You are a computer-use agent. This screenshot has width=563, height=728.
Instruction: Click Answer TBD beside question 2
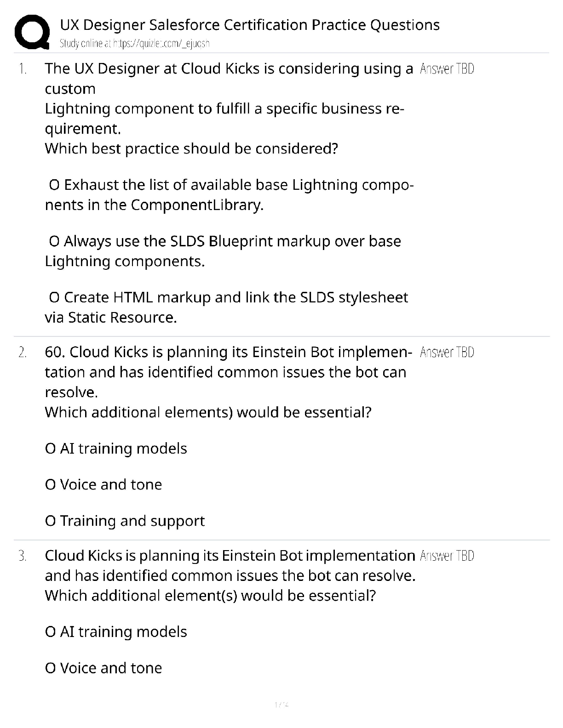[x=447, y=353]
